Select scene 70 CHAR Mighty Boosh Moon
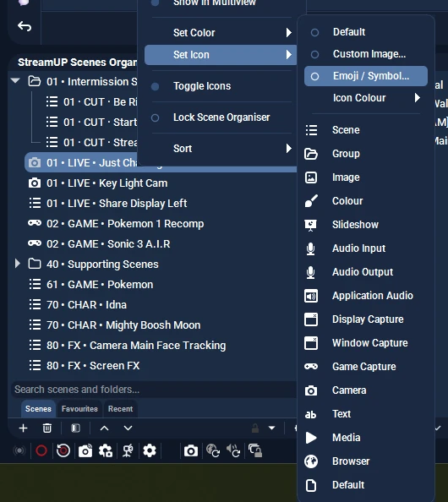448x502 pixels. pos(160,325)
